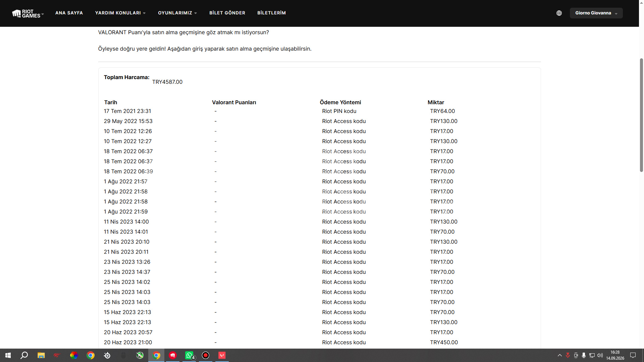The height and width of the screenshot is (362, 644).
Task: Click the green-and-white round taskbar icon
Action: click(x=140, y=355)
